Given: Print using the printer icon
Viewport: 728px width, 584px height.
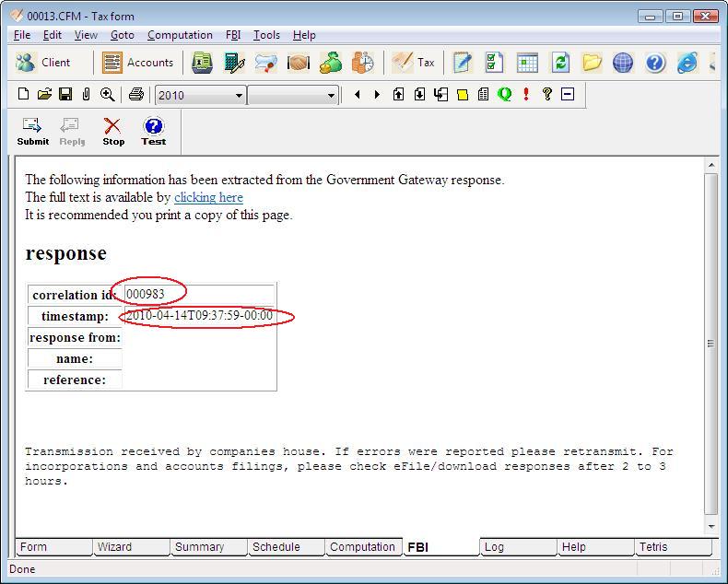Looking at the screenshot, I should [x=136, y=94].
